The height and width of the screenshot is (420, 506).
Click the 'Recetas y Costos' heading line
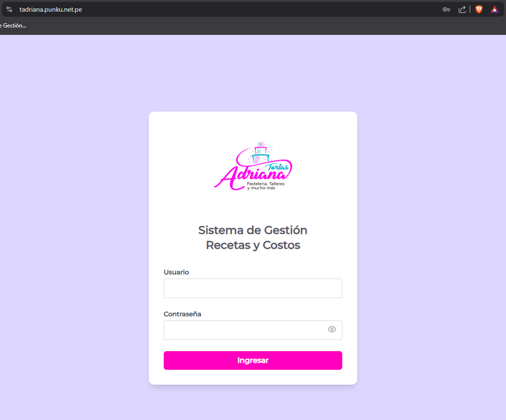pyautogui.click(x=253, y=245)
